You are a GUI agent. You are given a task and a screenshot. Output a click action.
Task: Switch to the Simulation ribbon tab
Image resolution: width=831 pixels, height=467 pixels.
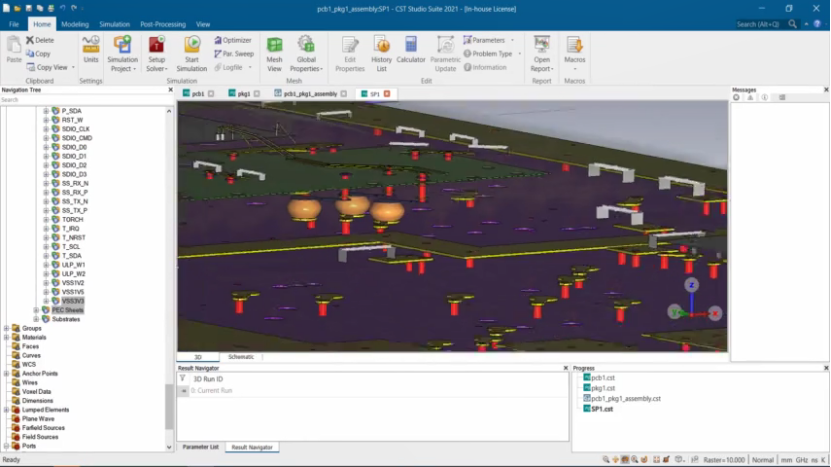tap(114, 24)
